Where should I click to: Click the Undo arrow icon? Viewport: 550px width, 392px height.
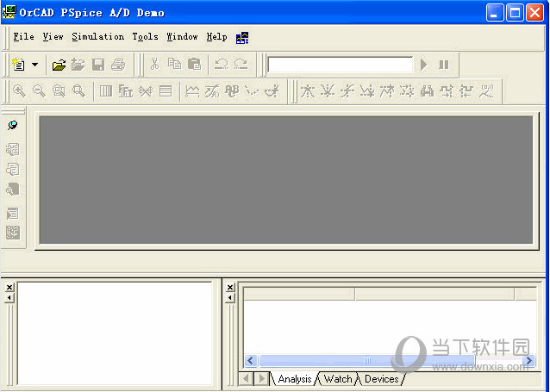pos(221,64)
